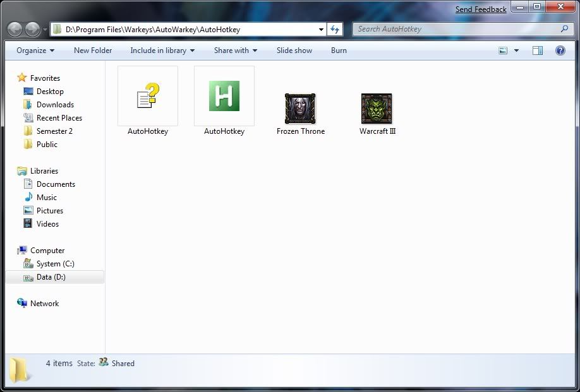The width and height of the screenshot is (580, 392).
Task: Click the Pictures library icon
Action: point(28,210)
